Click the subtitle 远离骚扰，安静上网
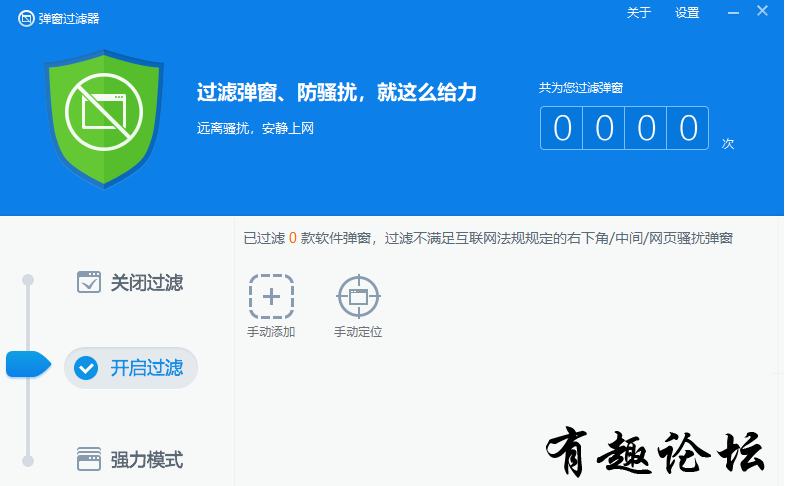 (x=255, y=129)
